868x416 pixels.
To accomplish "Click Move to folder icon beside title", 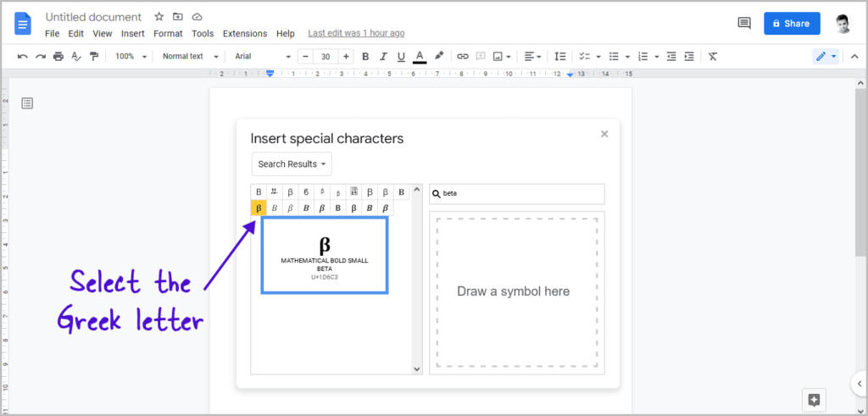I will click(x=178, y=17).
